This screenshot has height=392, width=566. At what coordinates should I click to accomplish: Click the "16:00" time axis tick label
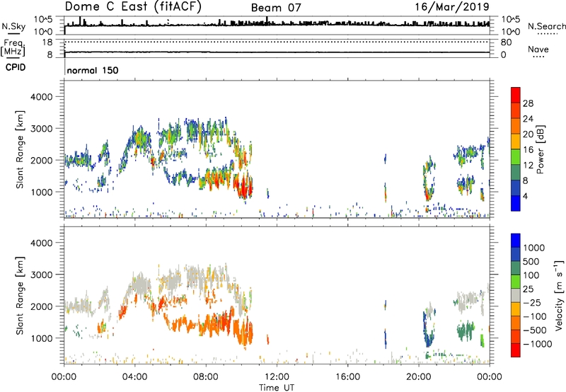pos(347,377)
